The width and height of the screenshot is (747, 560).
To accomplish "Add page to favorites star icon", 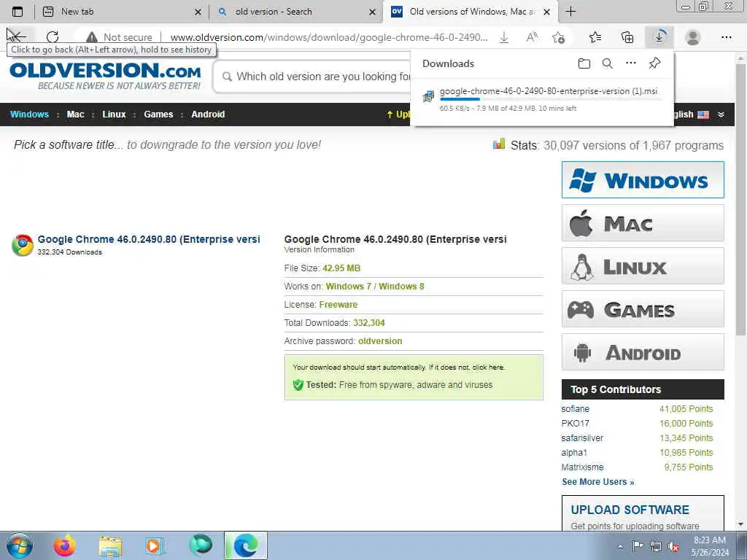I will point(558,37).
